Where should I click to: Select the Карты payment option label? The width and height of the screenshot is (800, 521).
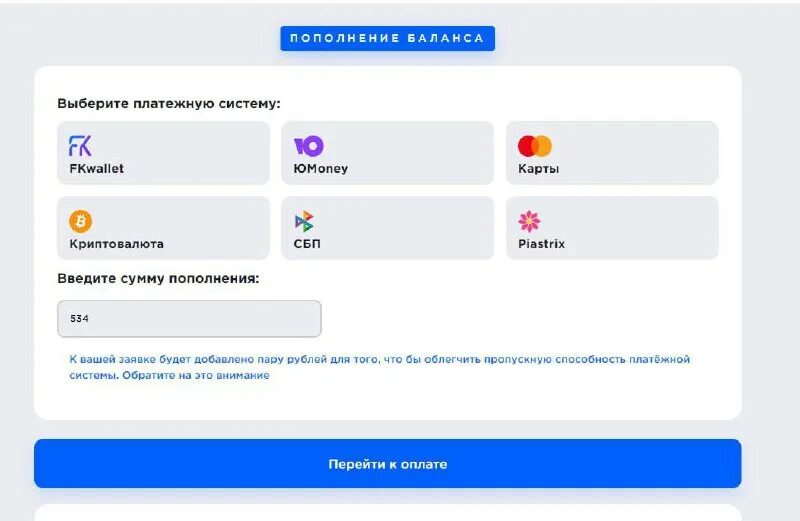[x=538, y=169]
